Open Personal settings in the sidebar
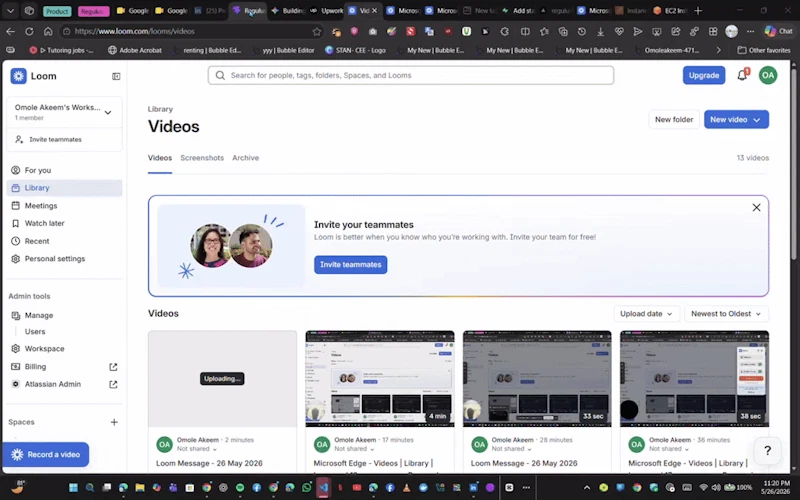800x500 pixels. (x=64, y=259)
